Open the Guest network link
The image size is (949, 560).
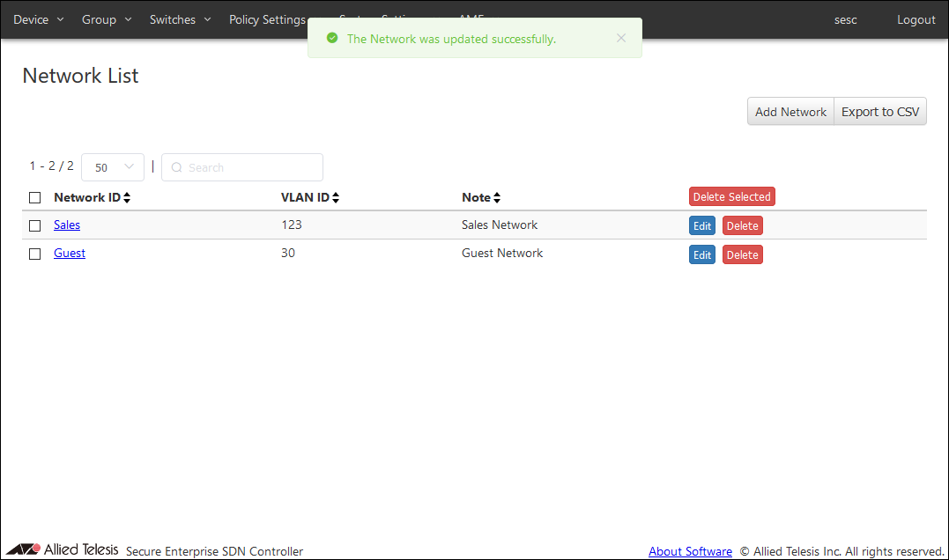70,254
